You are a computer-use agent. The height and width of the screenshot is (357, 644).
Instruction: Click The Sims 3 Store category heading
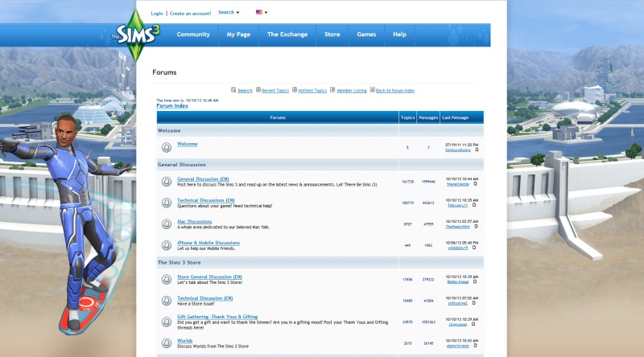coord(179,263)
